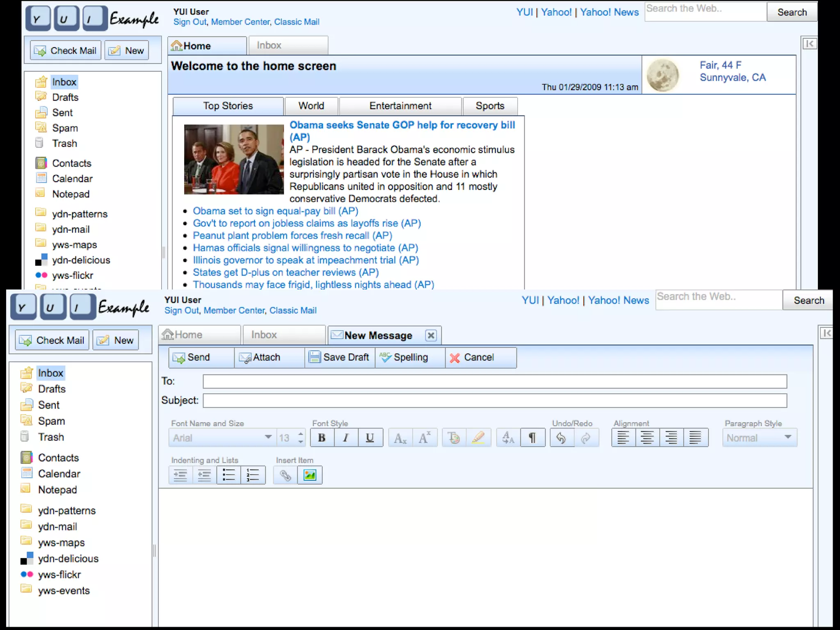
Task: Switch to the Entertainment news tab
Action: pos(400,106)
